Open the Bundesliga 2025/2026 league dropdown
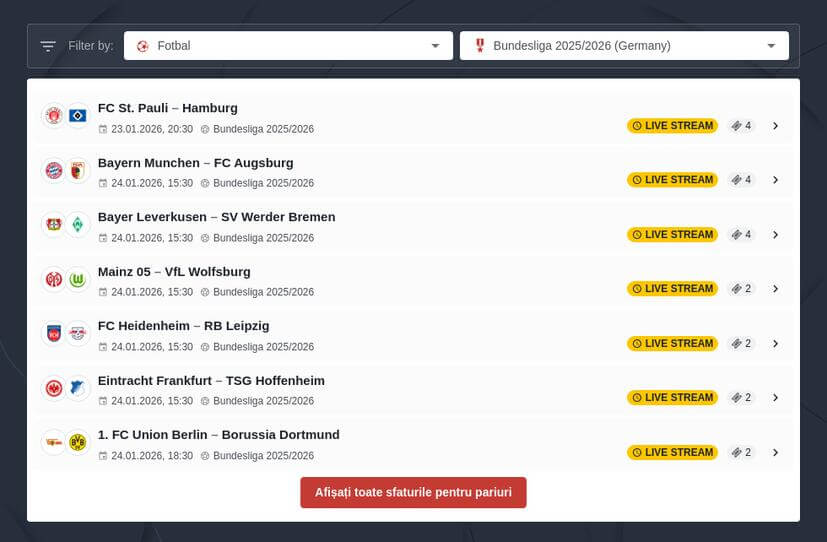The width and height of the screenshot is (827, 542). click(624, 46)
